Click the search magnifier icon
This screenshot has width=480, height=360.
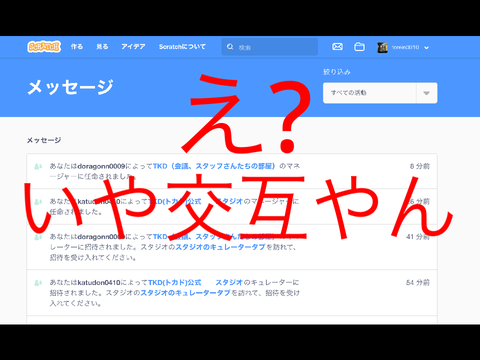coord(230,47)
